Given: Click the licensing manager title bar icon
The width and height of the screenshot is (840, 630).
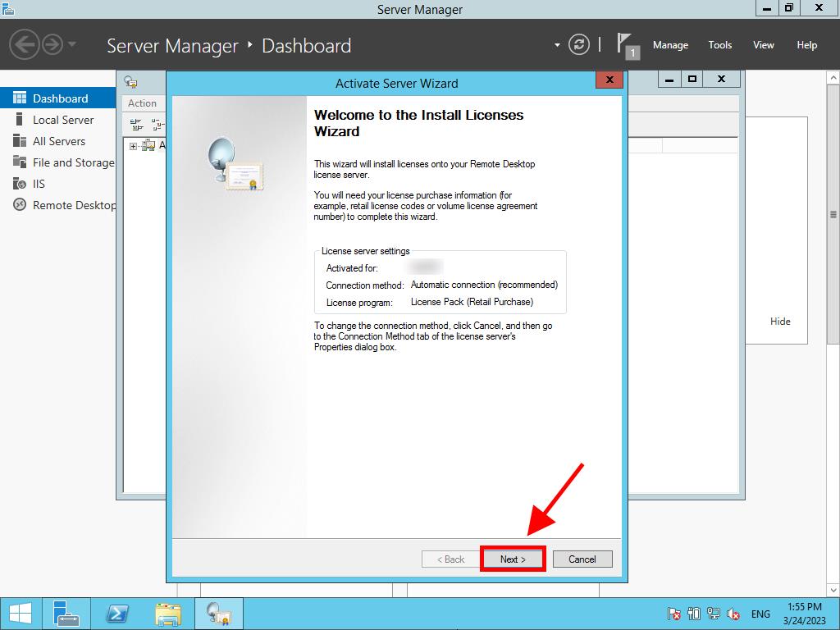Looking at the screenshot, I should [x=130, y=81].
